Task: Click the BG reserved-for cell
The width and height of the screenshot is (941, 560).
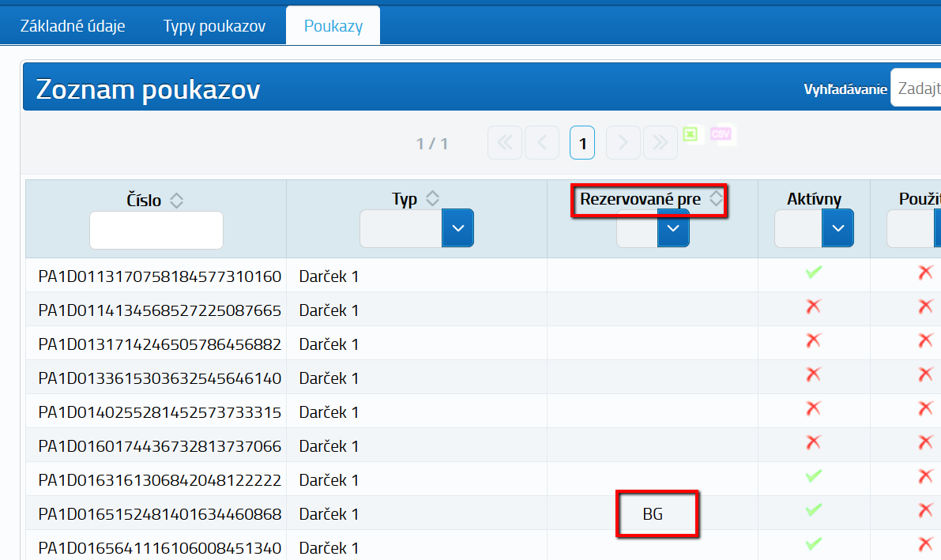Action: [653, 514]
